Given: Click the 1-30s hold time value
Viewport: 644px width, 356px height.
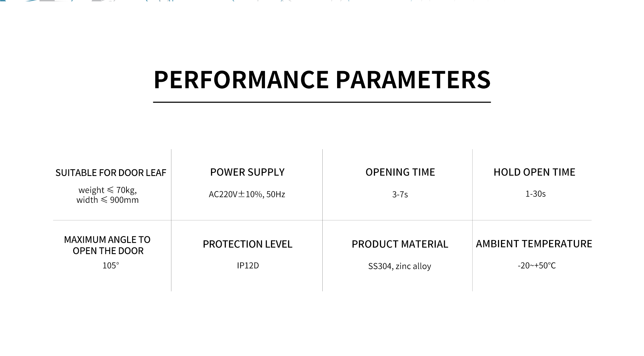Looking at the screenshot, I should pos(535,194).
